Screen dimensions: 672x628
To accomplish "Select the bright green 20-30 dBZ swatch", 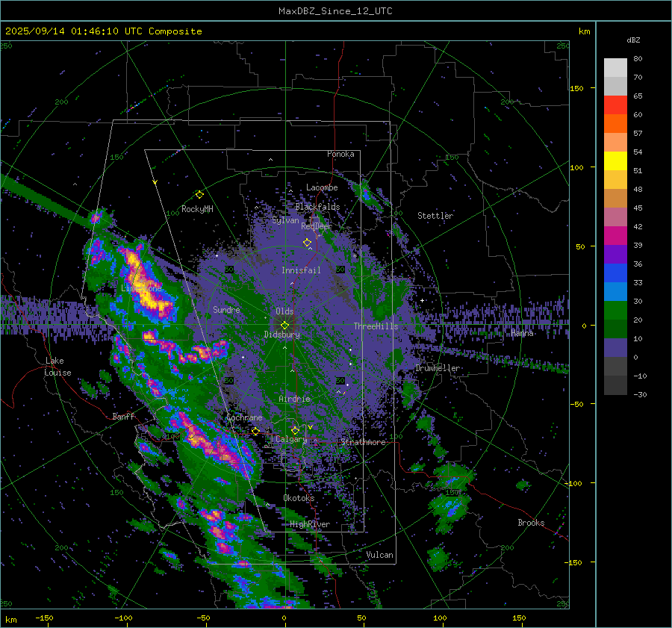I will tap(615, 311).
